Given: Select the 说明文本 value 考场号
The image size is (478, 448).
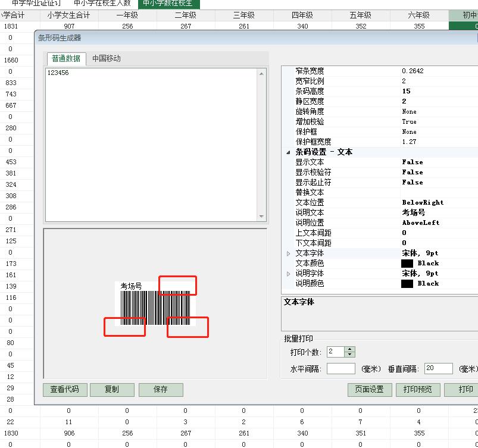Looking at the screenshot, I should [413, 213].
